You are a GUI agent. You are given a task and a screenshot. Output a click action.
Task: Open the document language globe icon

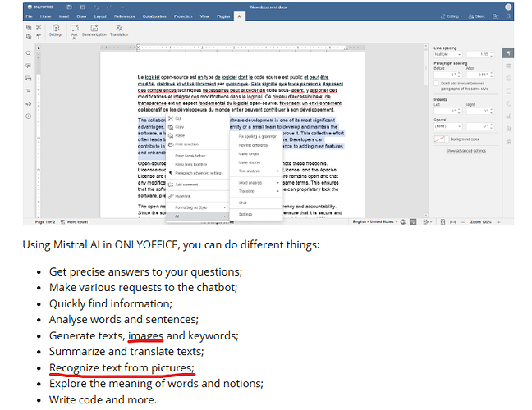(x=403, y=222)
